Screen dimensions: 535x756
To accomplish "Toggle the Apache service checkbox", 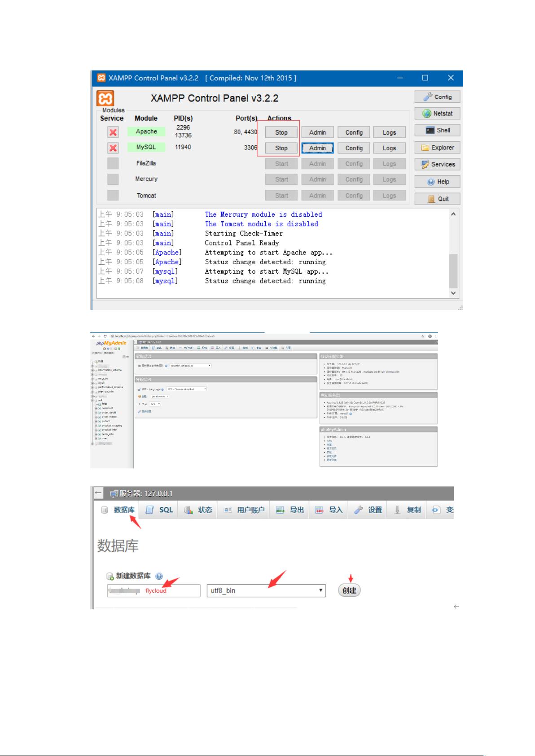I will pos(113,132).
